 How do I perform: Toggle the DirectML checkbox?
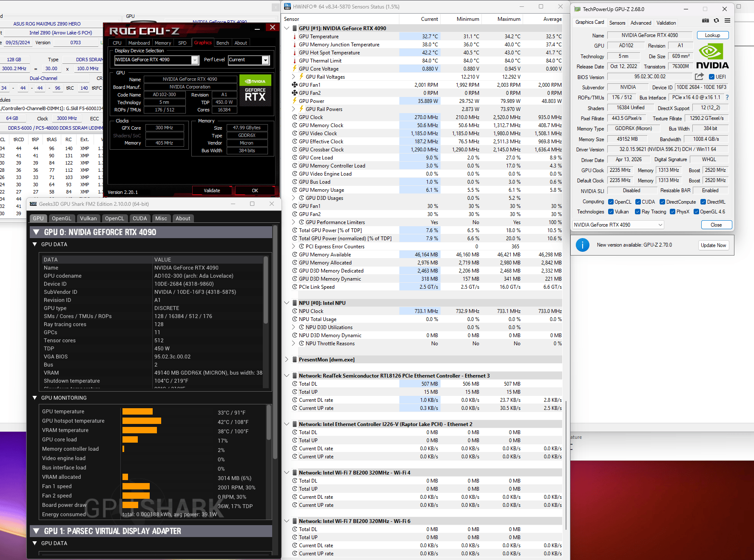click(x=703, y=202)
